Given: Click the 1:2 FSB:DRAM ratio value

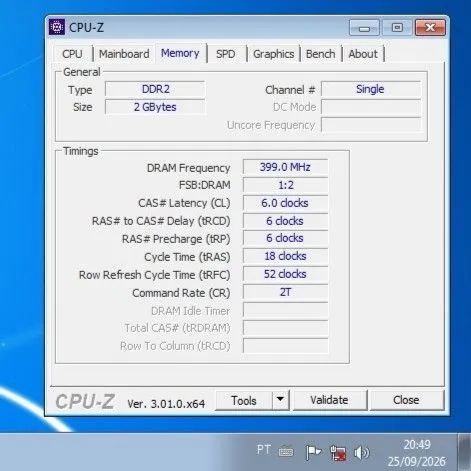Looking at the screenshot, I should [285, 185].
